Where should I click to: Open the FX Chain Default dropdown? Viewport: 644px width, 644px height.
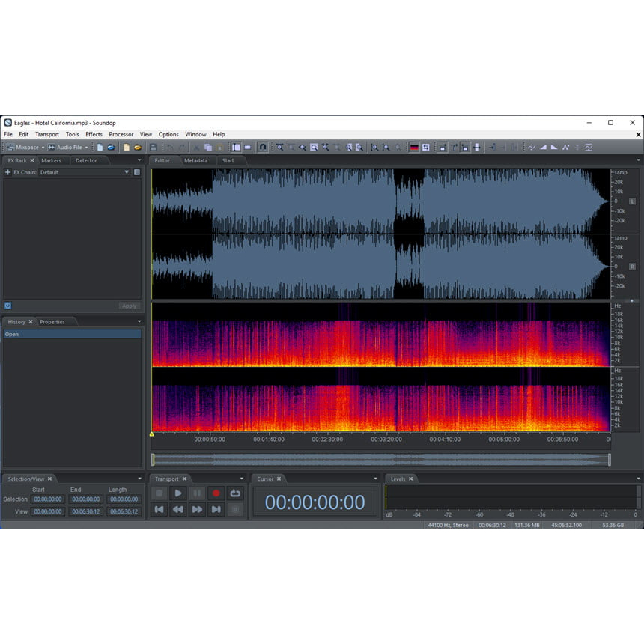pyautogui.click(x=127, y=172)
